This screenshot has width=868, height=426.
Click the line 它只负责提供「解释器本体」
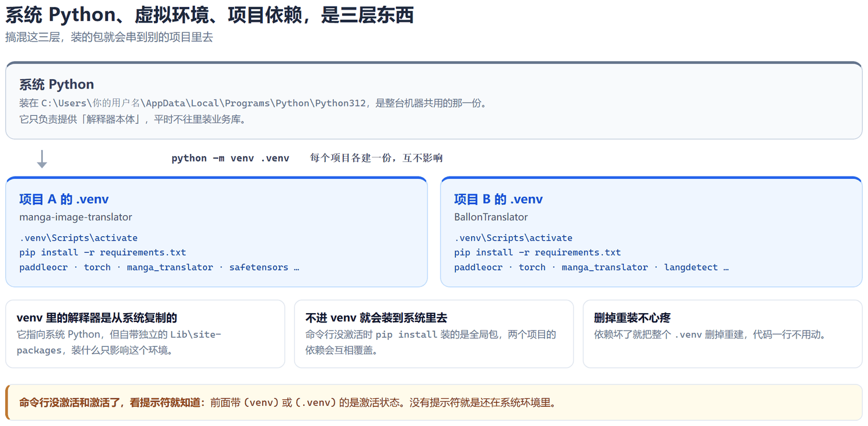(x=133, y=120)
